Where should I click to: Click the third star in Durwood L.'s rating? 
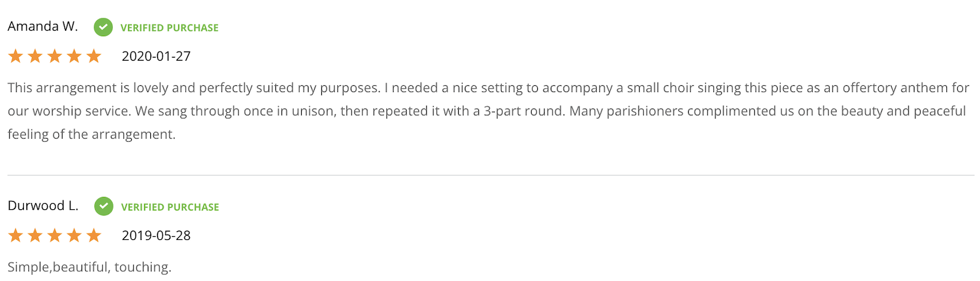coord(55,236)
